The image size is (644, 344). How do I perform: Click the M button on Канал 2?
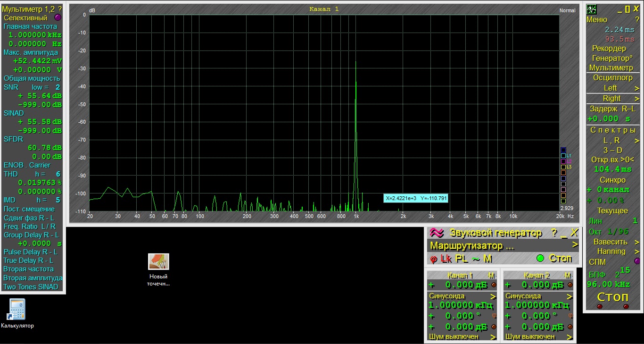(568, 276)
